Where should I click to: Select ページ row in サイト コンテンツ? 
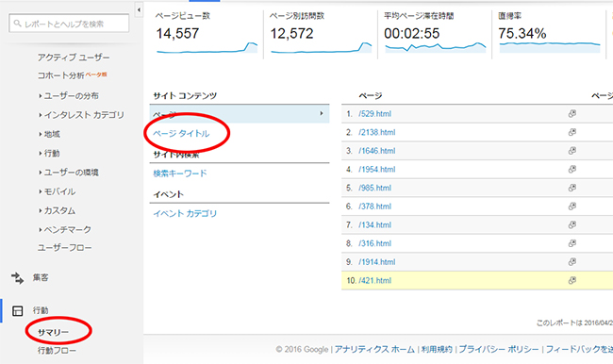(240, 114)
